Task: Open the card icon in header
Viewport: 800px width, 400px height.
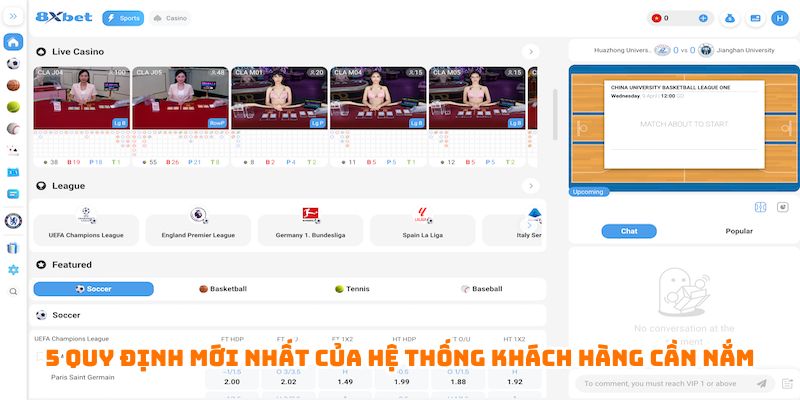Action: (x=755, y=18)
